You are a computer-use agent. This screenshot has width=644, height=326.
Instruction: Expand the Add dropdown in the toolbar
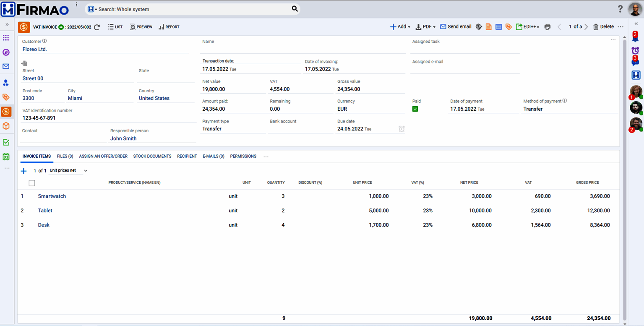[400, 27]
